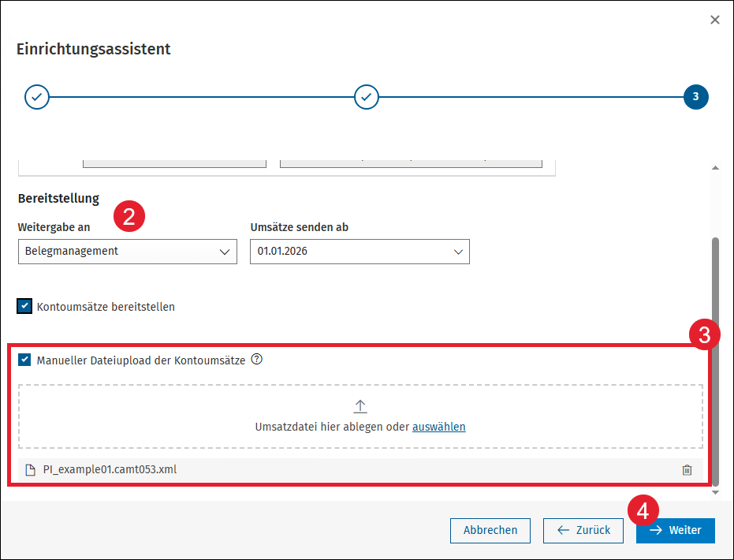Click the upload arrow icon in drop zone

tap(360, 406)
